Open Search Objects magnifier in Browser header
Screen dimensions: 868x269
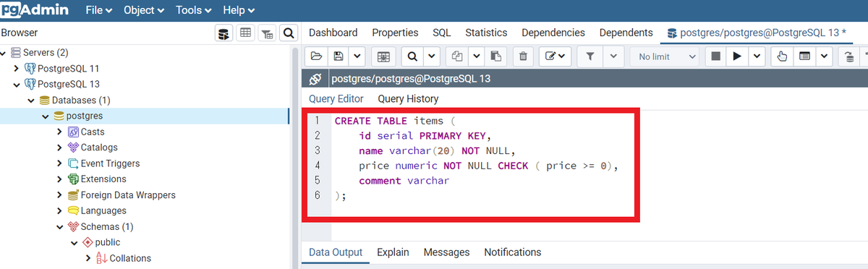point(289,33)
